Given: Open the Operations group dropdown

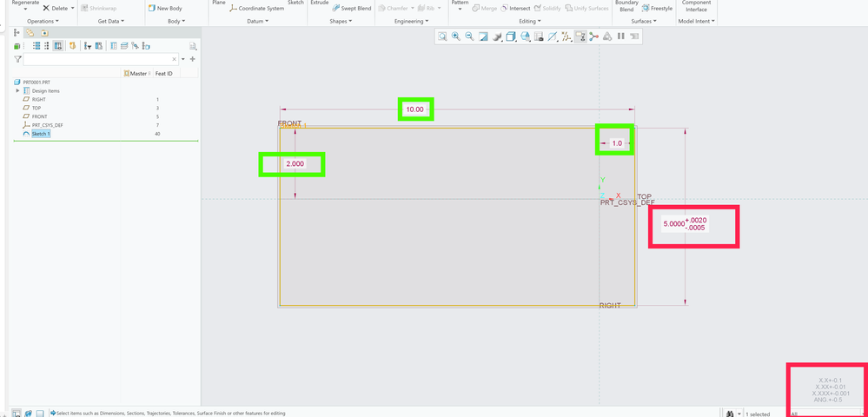Looking at the screenshot, I should click(x=43, y=21).
